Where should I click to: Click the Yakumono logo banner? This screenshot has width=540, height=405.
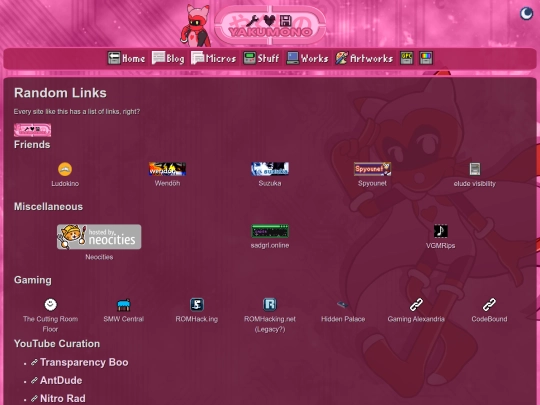pyautogui.click(x=270, y=25)
